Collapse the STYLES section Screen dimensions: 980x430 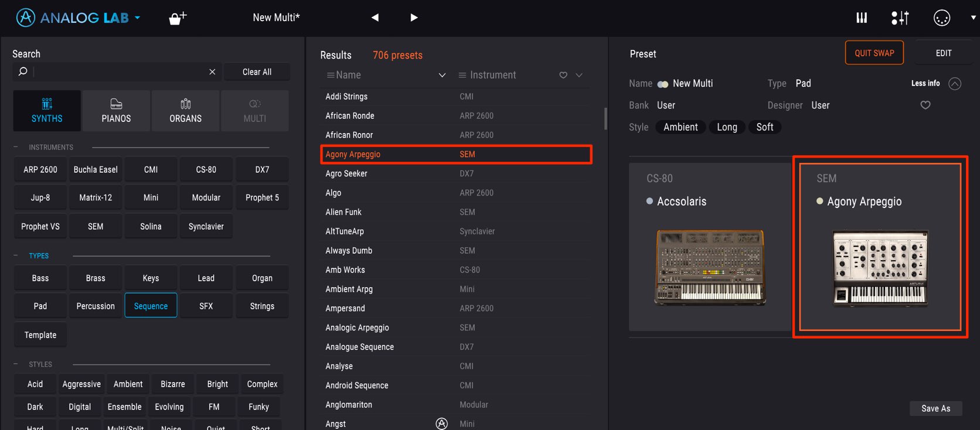(16, 364)
